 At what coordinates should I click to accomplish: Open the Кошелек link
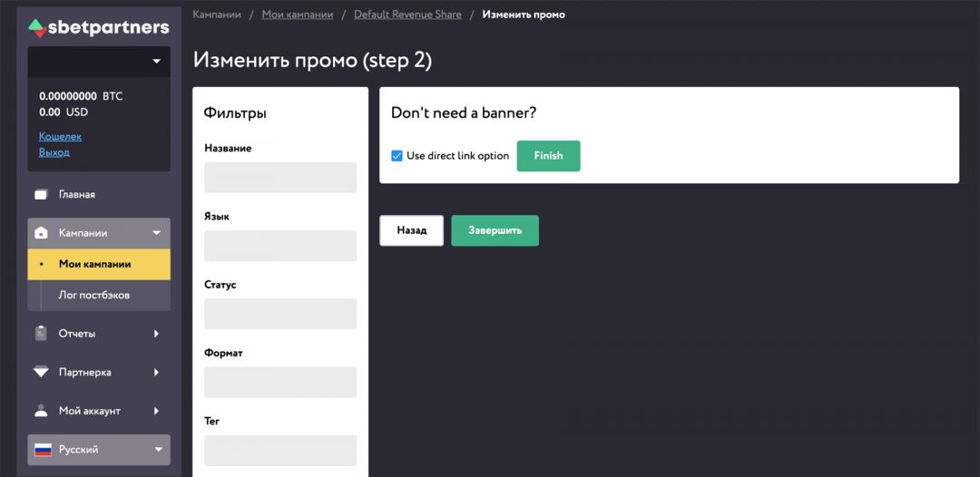point(60,136)
